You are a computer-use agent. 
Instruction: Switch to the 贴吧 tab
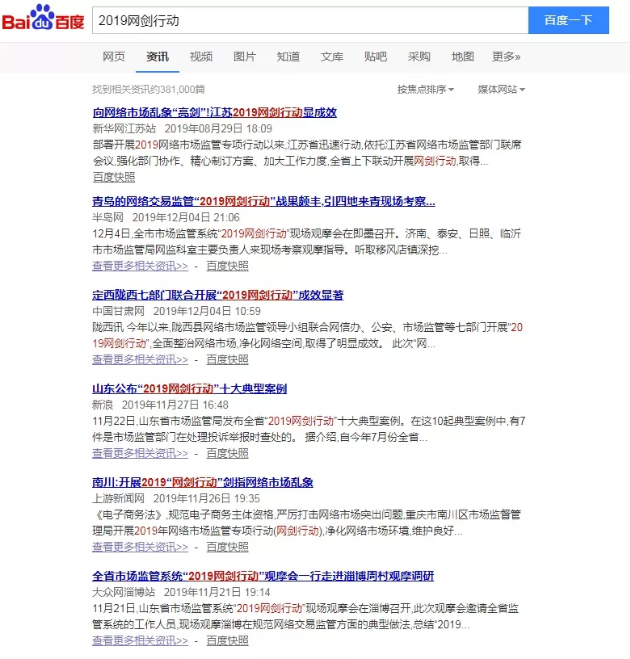pyautogui.click(x=375, y=56)
